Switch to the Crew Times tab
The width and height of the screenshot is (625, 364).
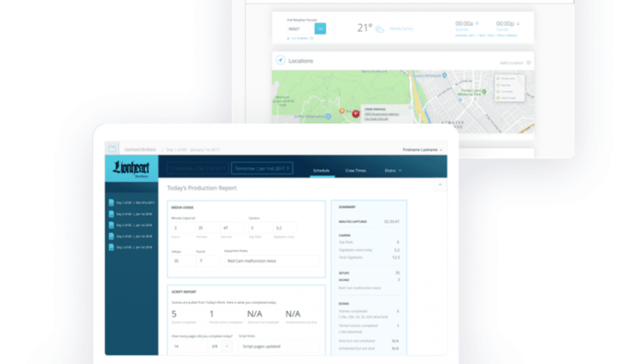pos(355,171)
